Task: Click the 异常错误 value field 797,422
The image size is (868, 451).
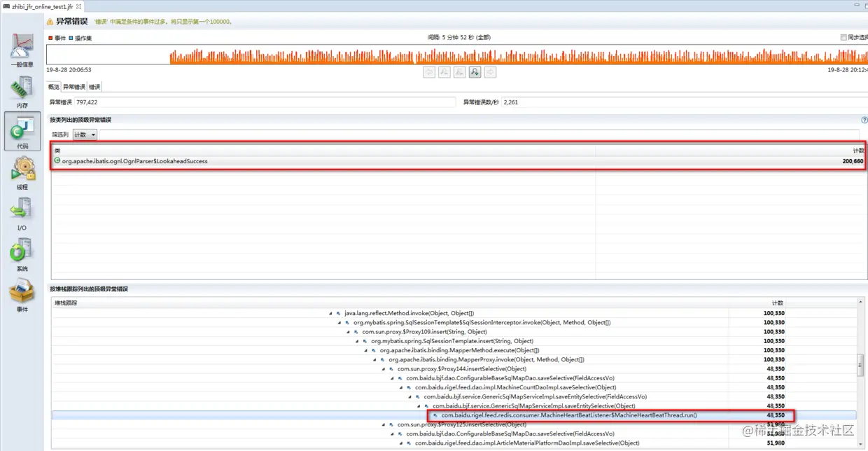Action: pos(265,102)
